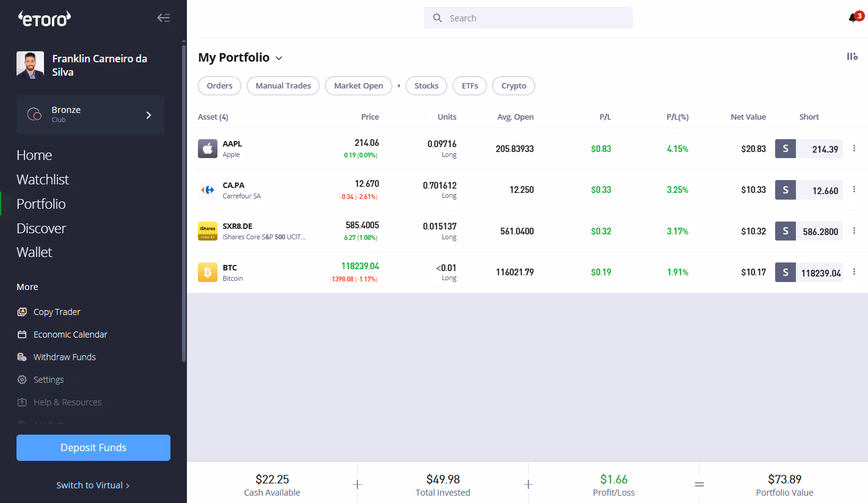Click the $49.98 Total Invested value
Viewport: 868px width, 503px height.
point(443,480)
